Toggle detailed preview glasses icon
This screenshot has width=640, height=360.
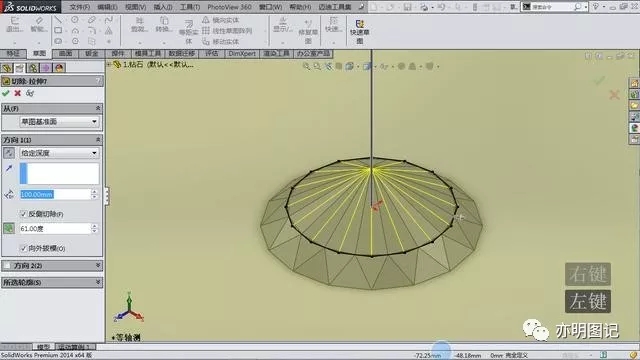tap(30, 93)
